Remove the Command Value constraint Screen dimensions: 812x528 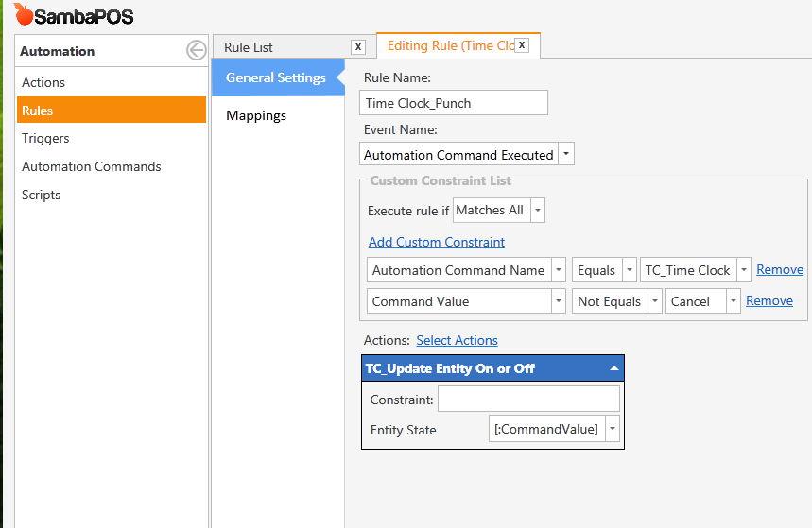click(769, 300)
